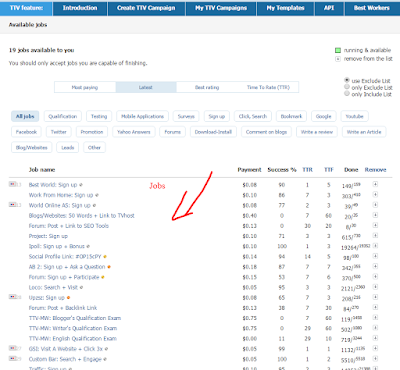
Task: Open the Introduction tab
Action: 80,8
